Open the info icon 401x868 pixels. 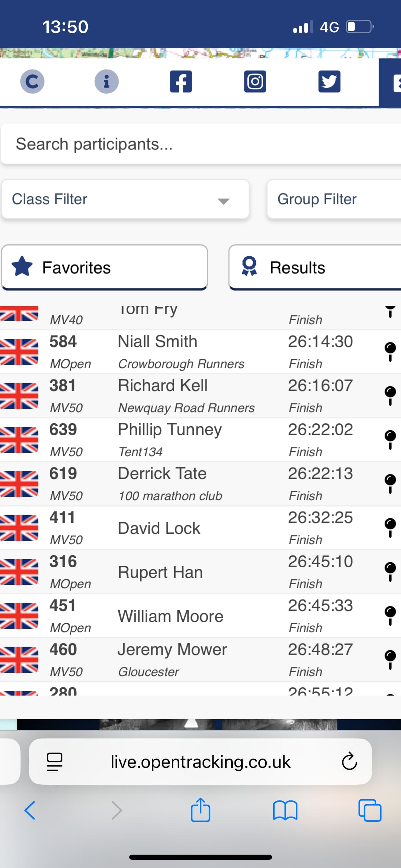[106, 82]
